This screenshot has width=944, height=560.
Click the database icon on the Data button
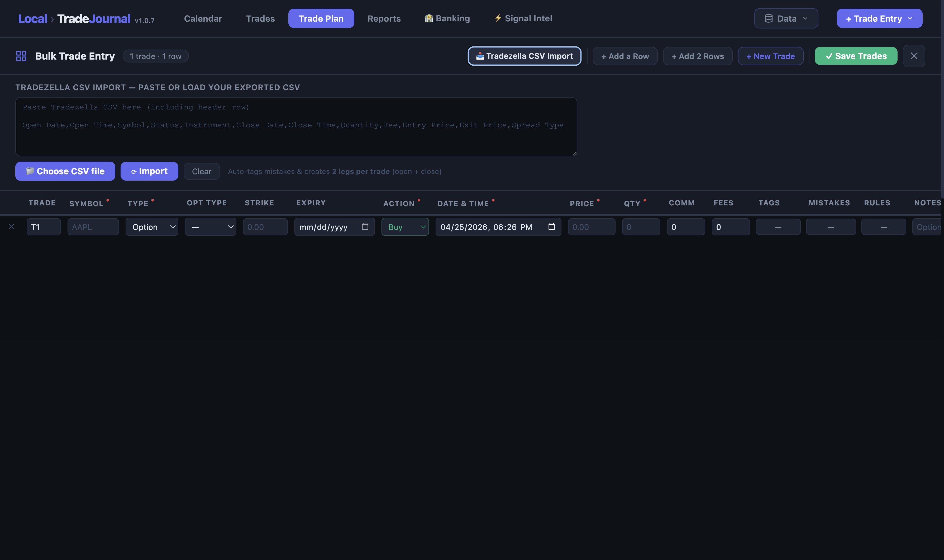click(x=769, y=18)
